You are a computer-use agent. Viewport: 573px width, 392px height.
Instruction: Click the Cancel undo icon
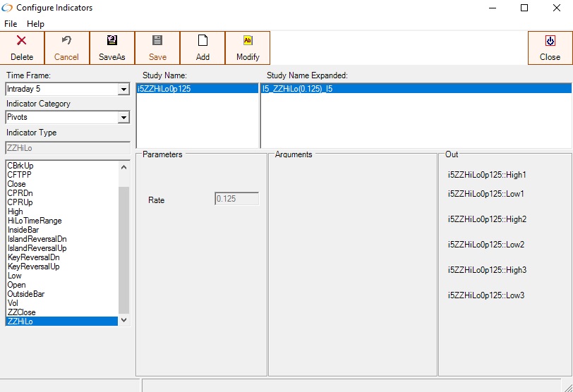(67, 41)
